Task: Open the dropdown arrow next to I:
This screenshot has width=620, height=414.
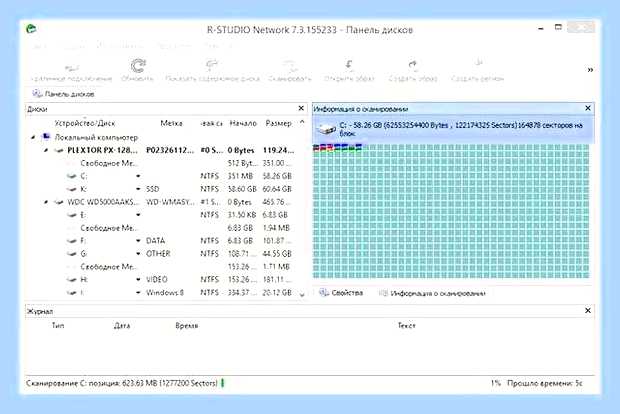Action: click(x=138, y=293)
